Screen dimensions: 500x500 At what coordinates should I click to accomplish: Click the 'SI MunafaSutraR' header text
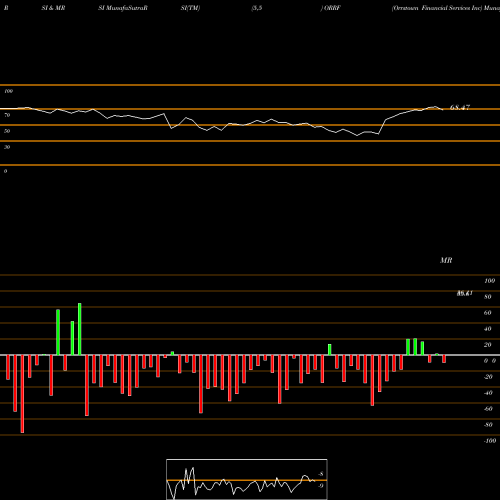point(122,8)
